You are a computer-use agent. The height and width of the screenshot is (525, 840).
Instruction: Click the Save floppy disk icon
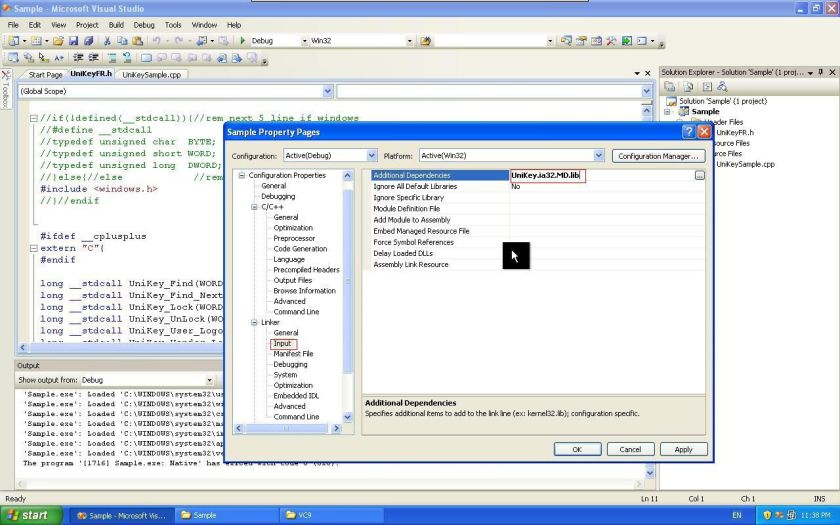(x=73, y=41)
